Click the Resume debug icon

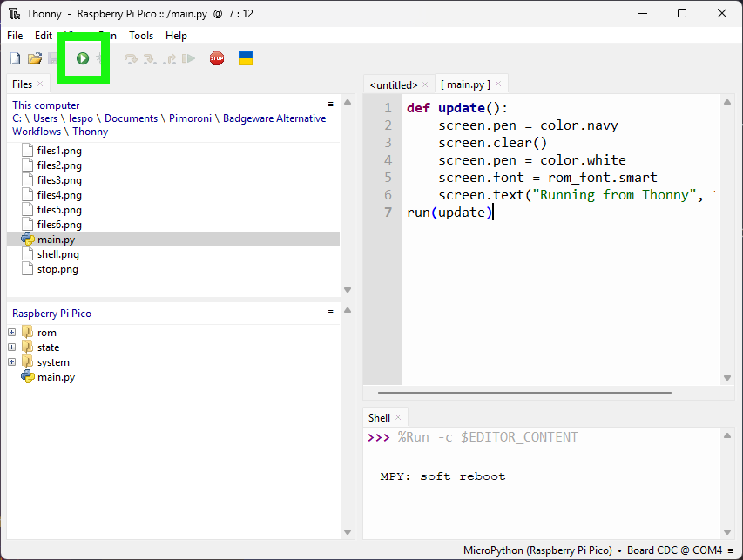pyautogui.click(x=189, y=58)
